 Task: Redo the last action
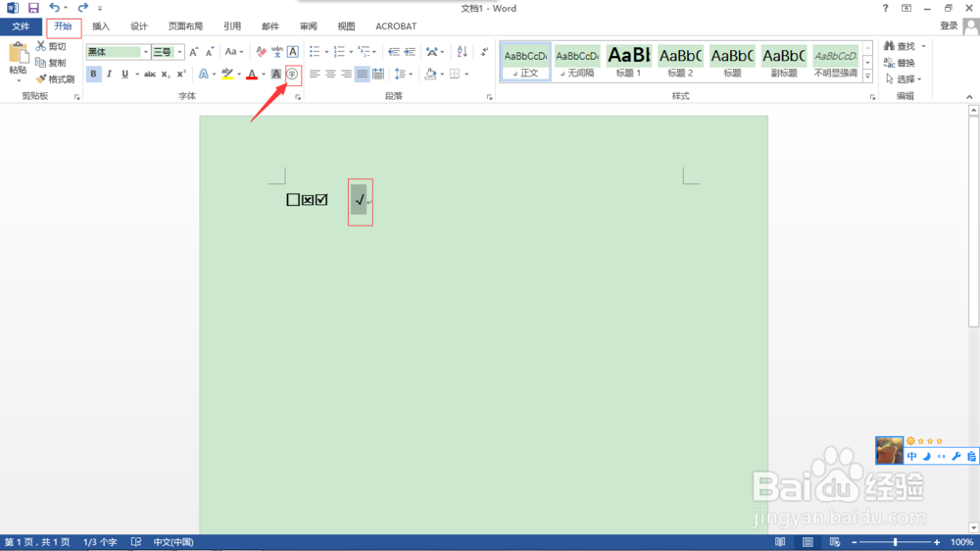pos(82,8)
